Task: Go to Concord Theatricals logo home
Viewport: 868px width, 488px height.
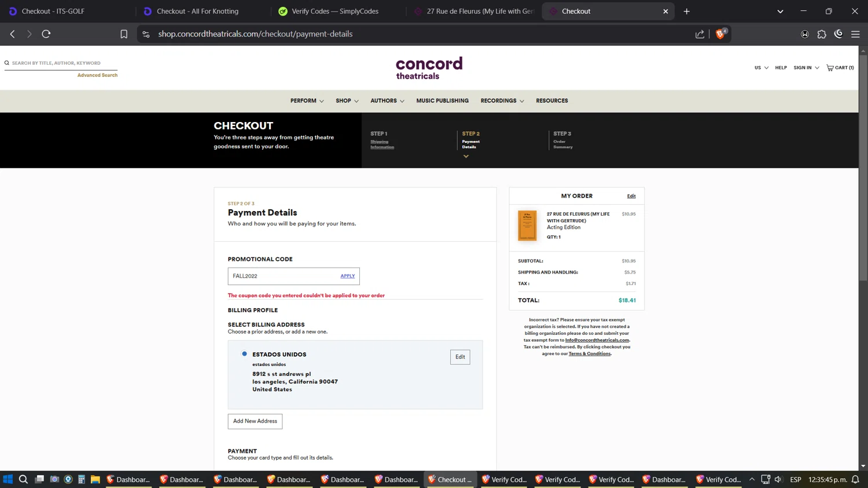Action: click(x=429, y=68)
